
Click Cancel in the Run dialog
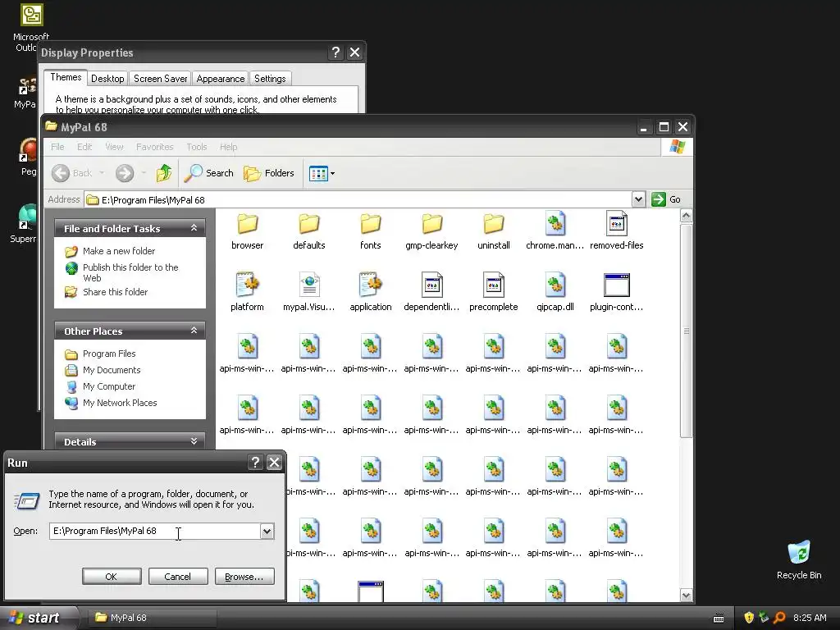(177, 577)
